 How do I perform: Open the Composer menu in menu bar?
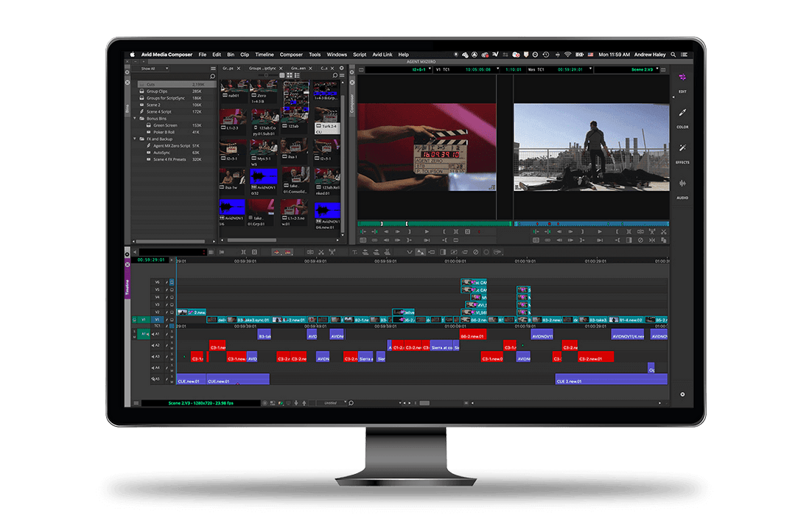click(x=291, y=55)
